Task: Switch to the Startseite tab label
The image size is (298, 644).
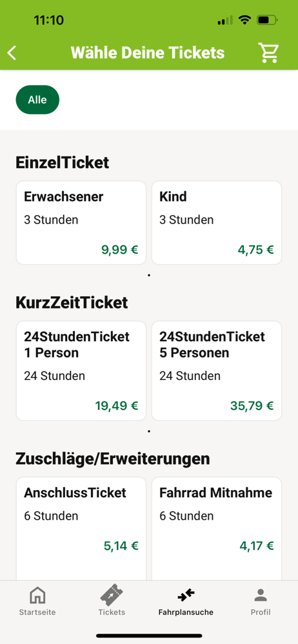Action: click(37, 612)
